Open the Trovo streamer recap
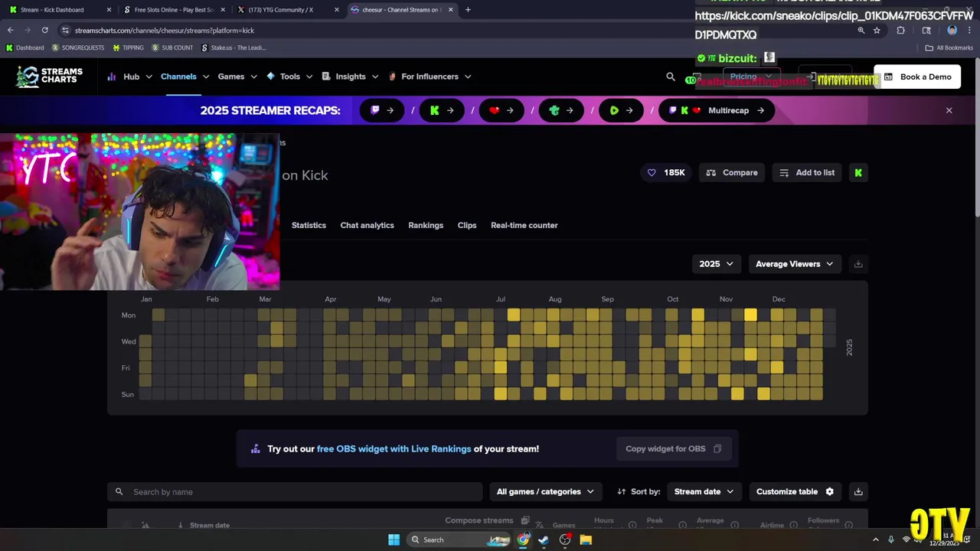980x551 pixels. (561, 110)
